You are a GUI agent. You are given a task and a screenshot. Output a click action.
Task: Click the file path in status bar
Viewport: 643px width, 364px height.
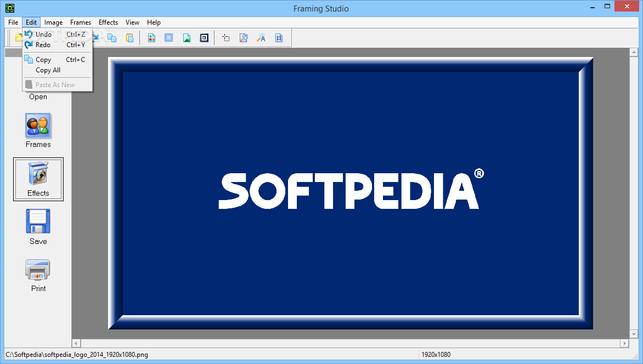point(77,355)
